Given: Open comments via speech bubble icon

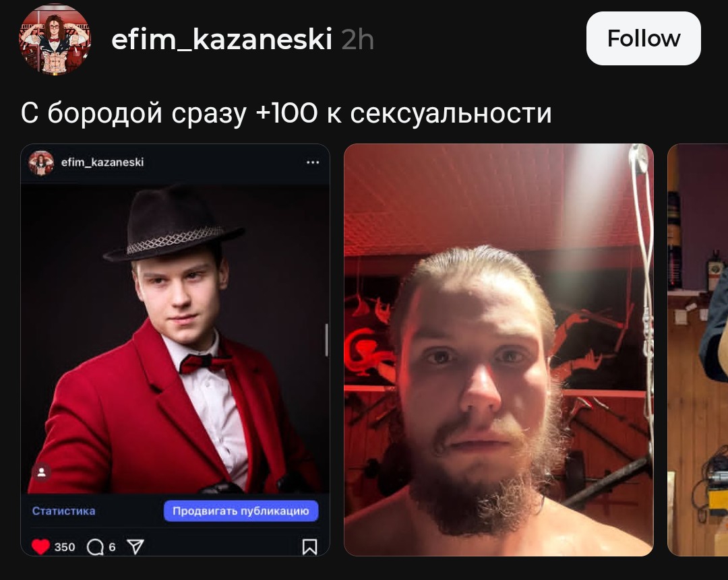Looking at the screenshot, I should tap(95, 547).
